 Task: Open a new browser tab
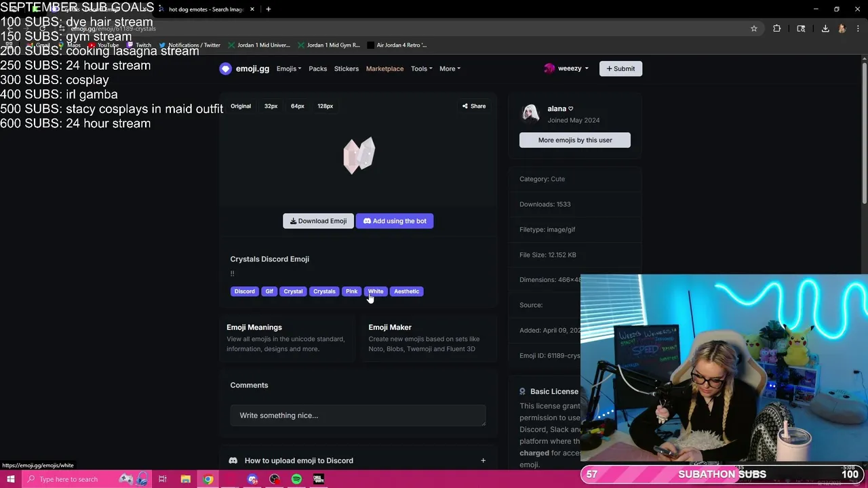pos(269,9)
